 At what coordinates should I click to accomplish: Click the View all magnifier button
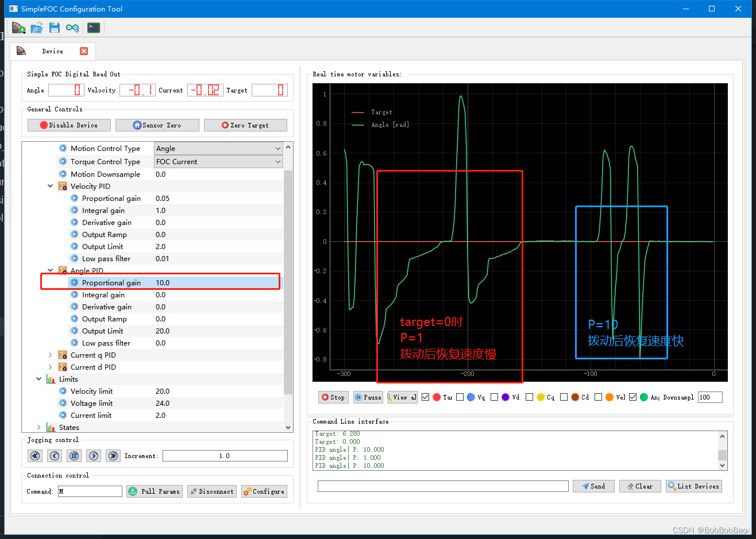click(402, 397)
